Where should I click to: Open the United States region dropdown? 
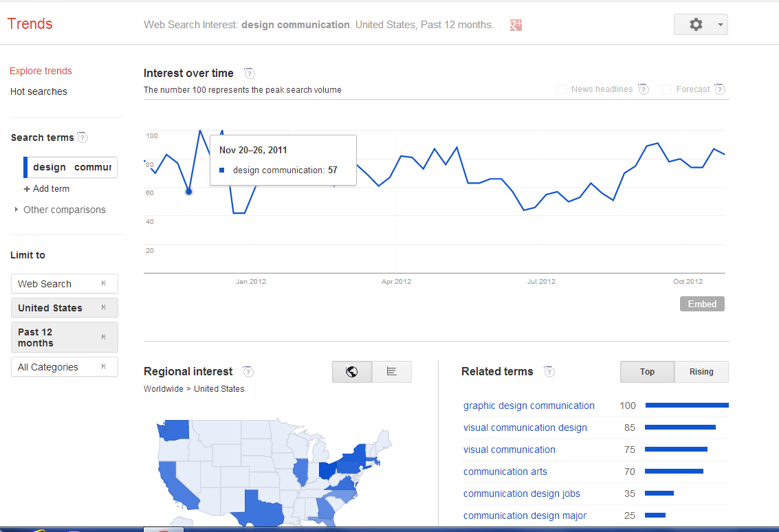(x=64, y=308)
